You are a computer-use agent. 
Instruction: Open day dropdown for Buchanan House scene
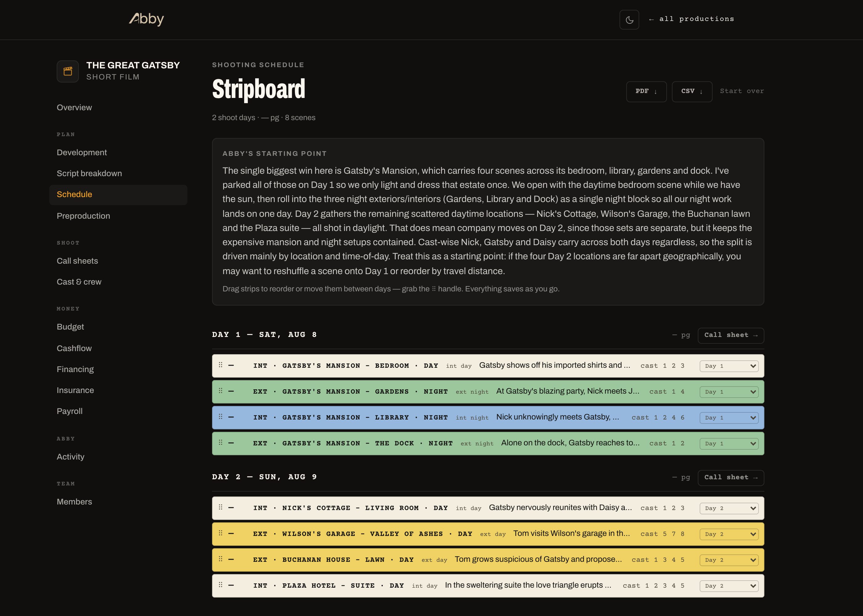[729, 560]
